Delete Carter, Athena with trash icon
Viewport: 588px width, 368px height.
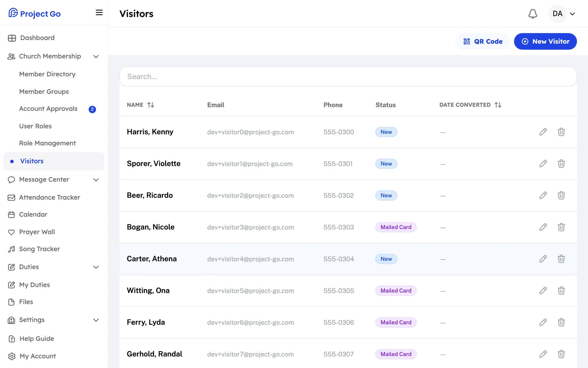click(x=561, y=259)
